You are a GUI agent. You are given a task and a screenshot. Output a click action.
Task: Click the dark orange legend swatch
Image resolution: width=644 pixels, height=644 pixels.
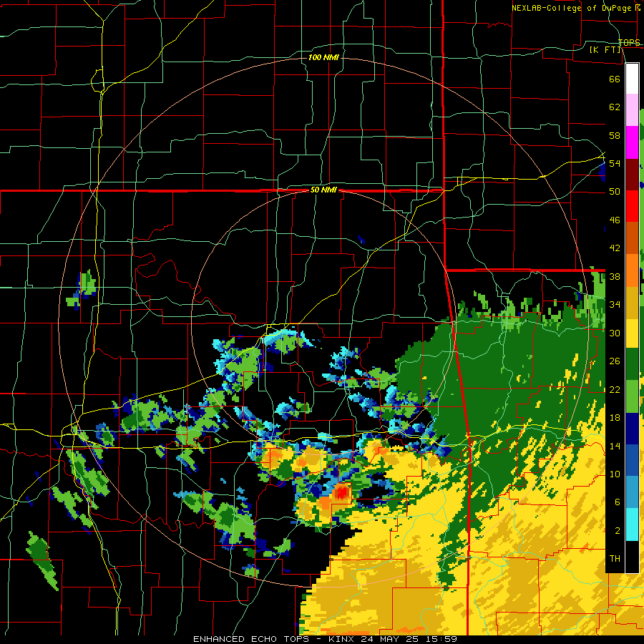point(632,238)
